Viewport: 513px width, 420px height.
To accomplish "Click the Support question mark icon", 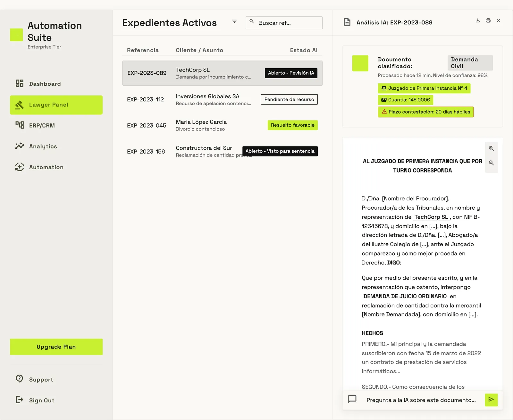I will [x=20, y=379].
